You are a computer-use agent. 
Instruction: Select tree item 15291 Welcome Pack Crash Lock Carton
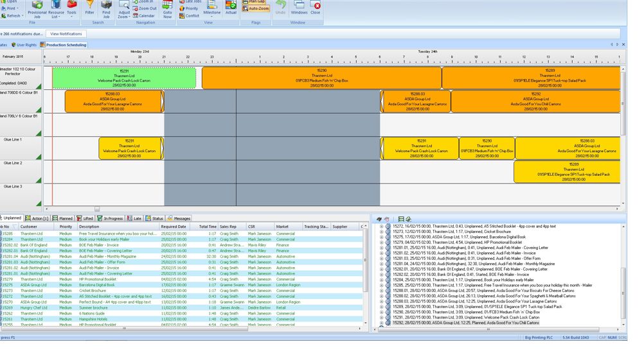(466, 317)
